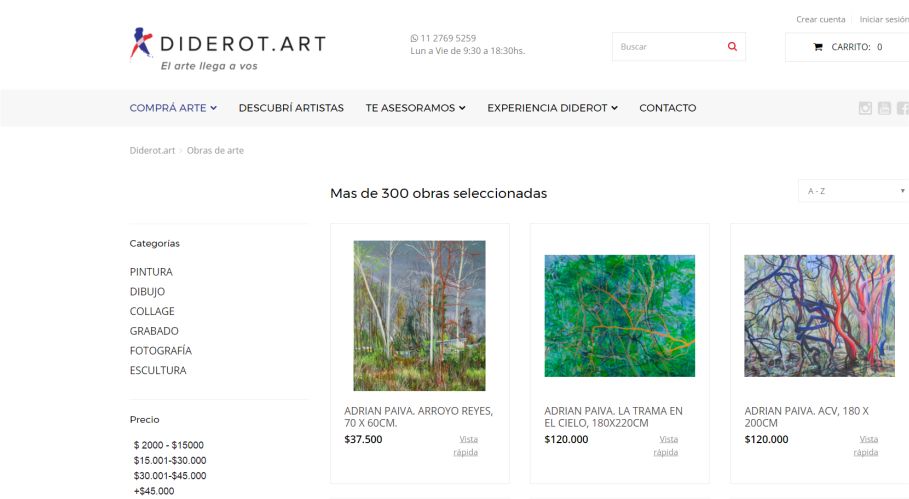The height and width of the screenshot is (499, 909).
Task: Open the Instagram social icon
Action: click(865, 108)
